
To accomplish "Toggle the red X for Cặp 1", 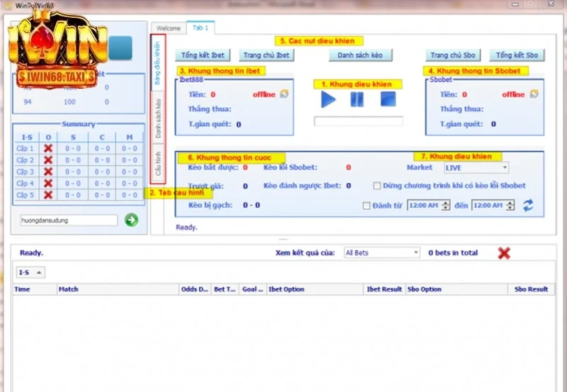I will pos(48,148).
